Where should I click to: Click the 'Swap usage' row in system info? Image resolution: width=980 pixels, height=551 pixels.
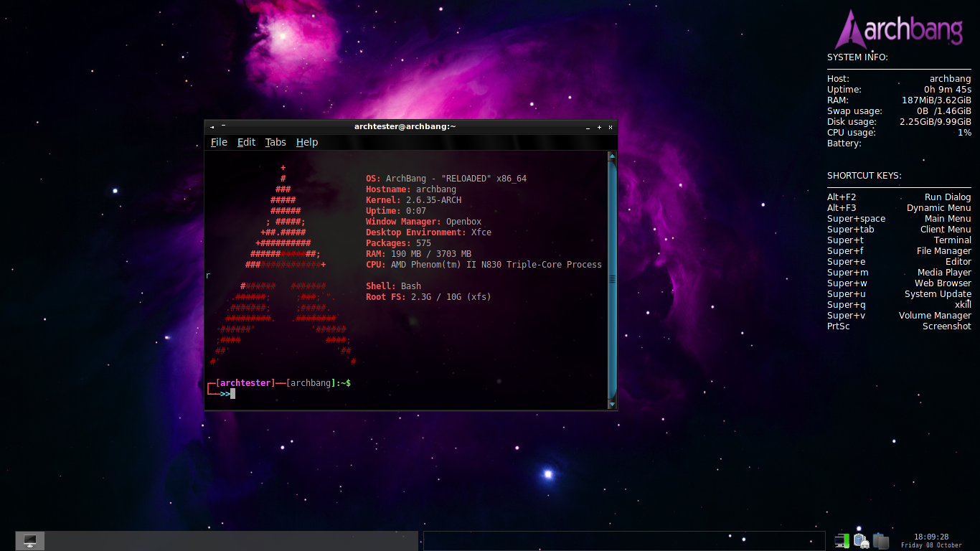899,111
